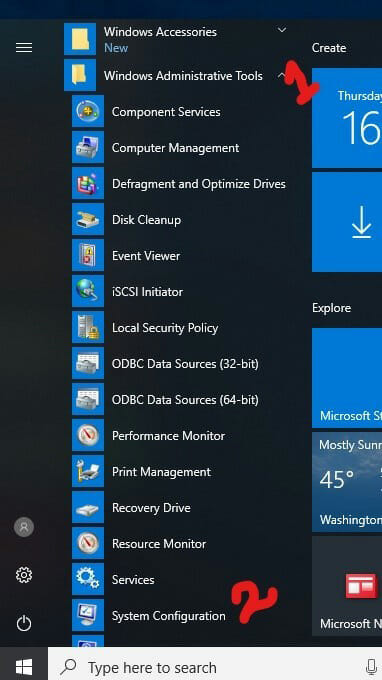Click the Defragment and Optimize Drives icon

tap(88, 183)
